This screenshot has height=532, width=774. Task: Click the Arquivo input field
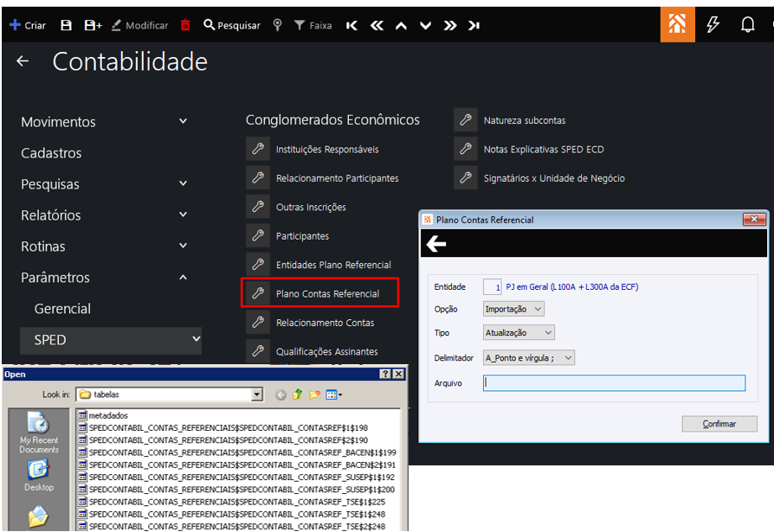(614, 383)
